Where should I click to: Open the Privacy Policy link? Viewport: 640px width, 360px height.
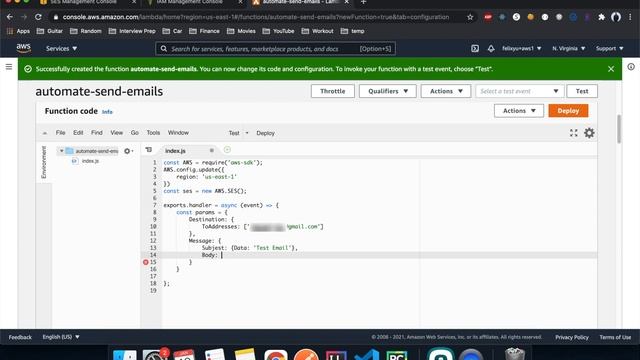tap(571, 337)
